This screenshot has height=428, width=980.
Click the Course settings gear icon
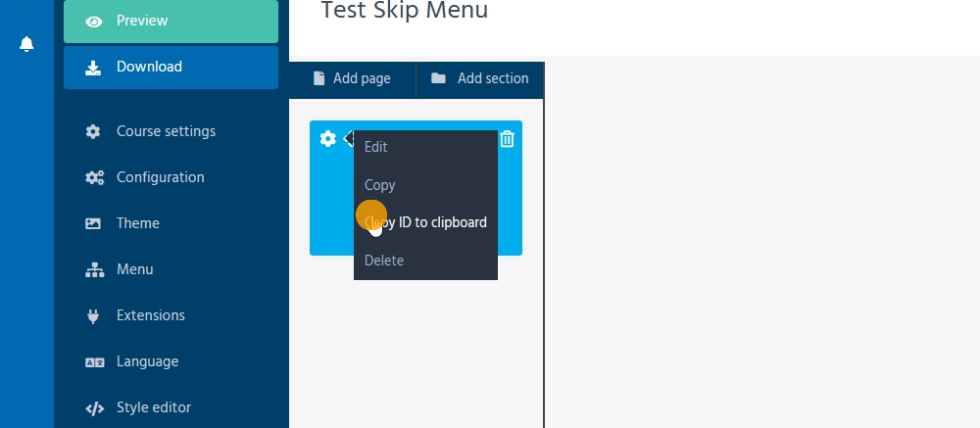coord(93,131)
